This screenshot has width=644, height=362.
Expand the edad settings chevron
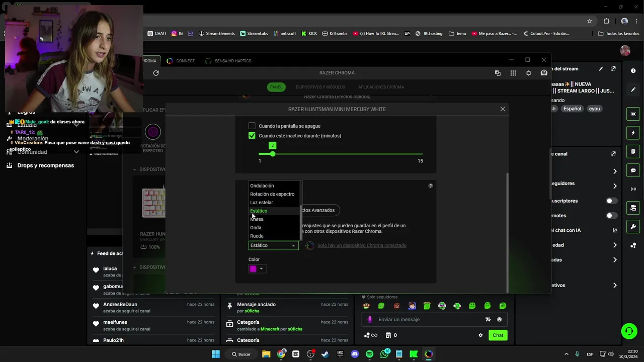615,245
